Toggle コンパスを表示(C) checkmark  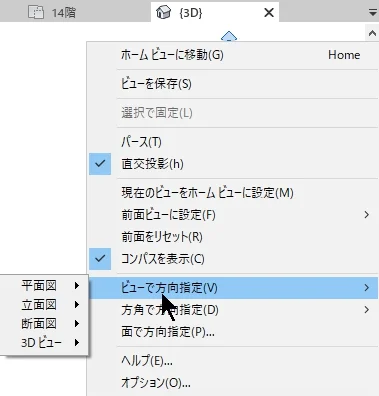[233, 259]
